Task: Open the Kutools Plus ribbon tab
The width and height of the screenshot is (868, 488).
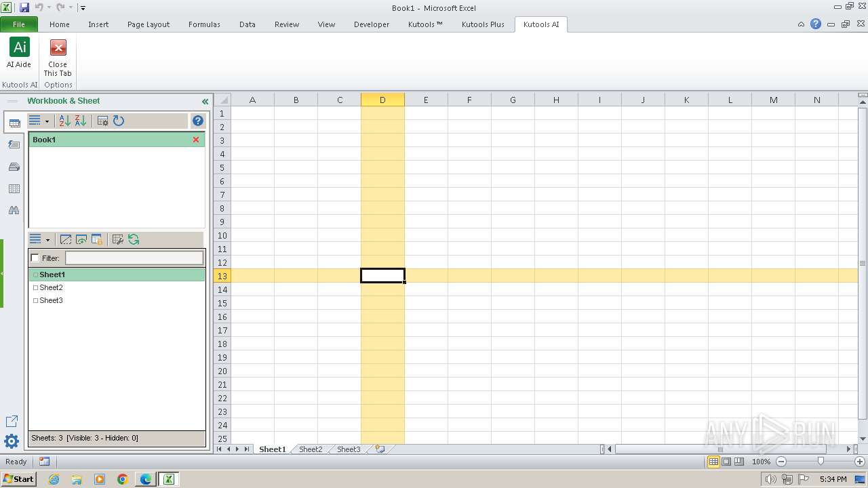Action: (x=483, y=24)
